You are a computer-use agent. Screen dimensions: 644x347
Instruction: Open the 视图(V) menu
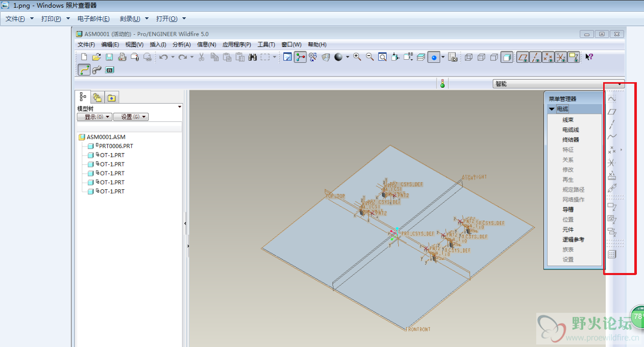pyautogui.click(x=134, y=44)
